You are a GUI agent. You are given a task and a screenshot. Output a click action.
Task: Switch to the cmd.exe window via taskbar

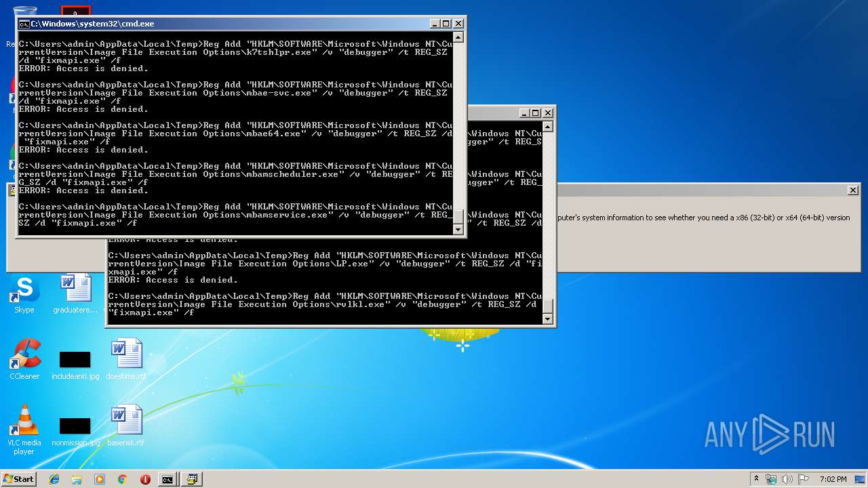(x=167, y=479)
